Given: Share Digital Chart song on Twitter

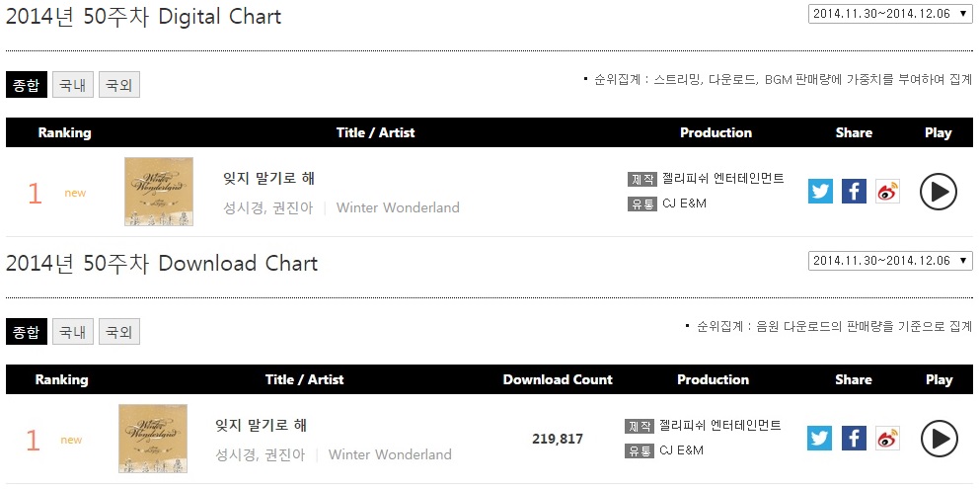Looking at the screenshot, I should point(820,192).
